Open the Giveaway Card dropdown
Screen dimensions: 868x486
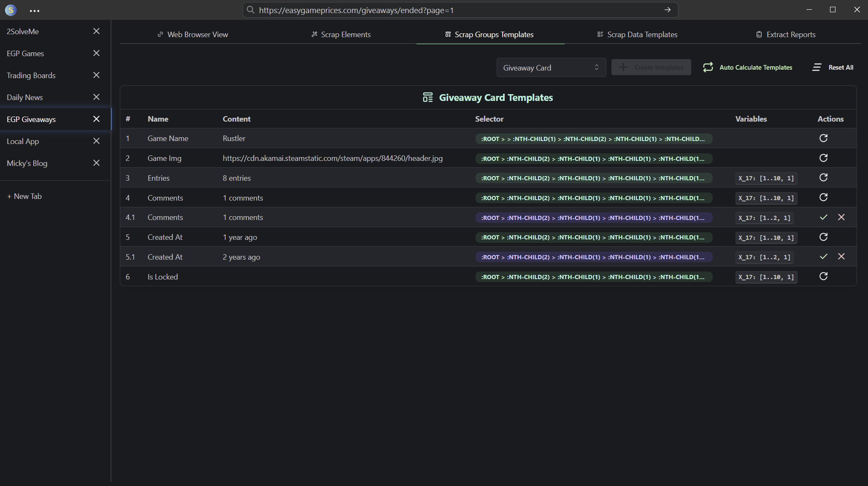[551, 68]
